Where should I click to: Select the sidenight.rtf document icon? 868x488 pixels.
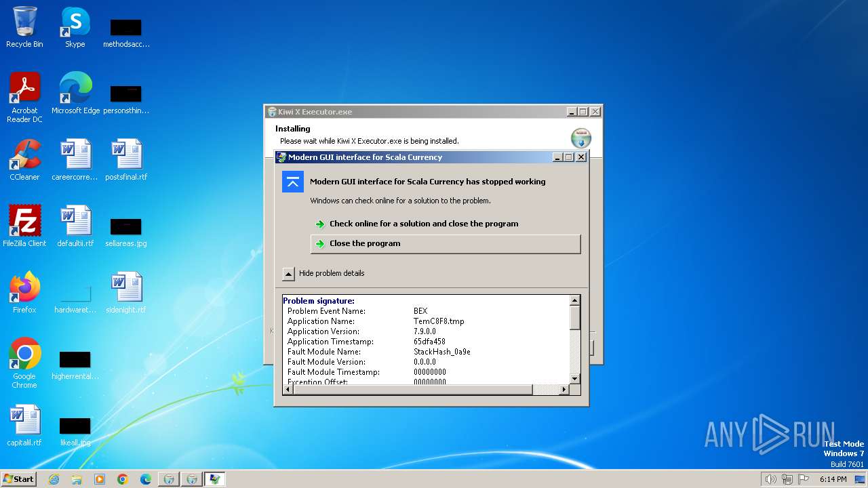[x=126, y=293]
